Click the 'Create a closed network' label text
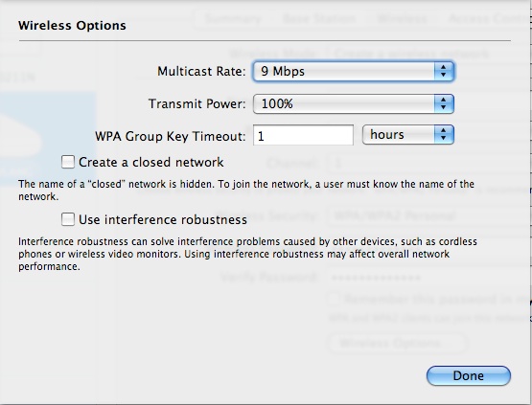Viewport: 532px width, 405px height. tap(151, 163)
